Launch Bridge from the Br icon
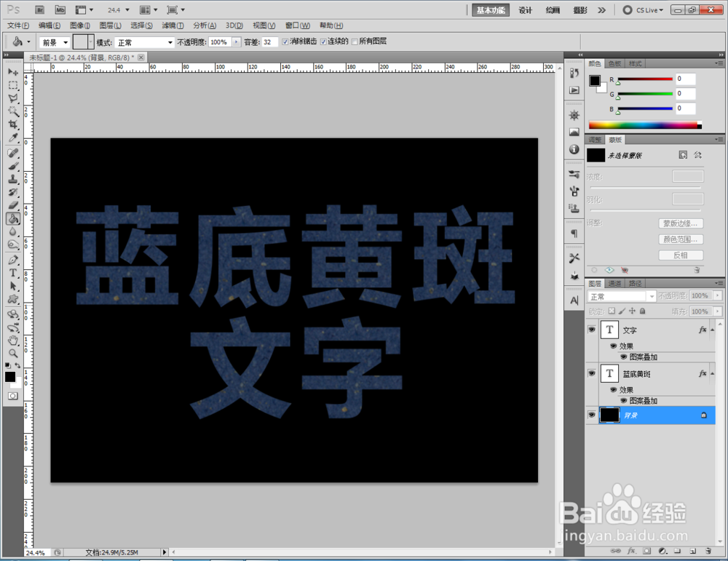 (x=39, y=9)
